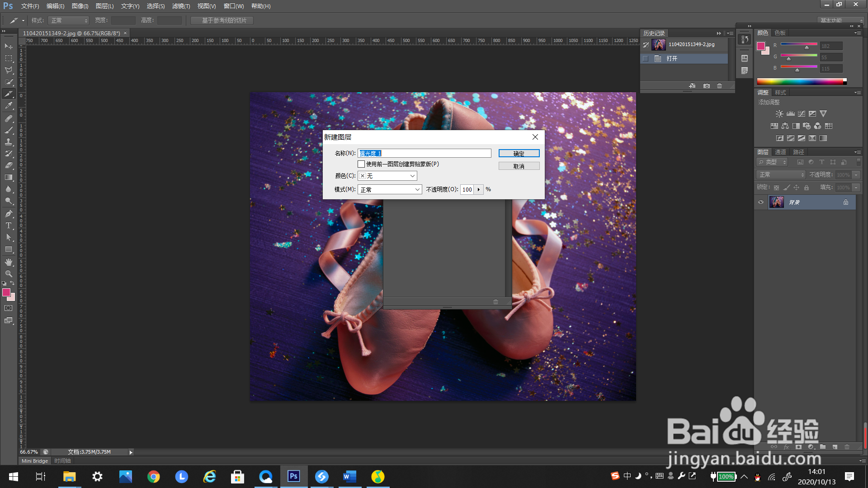Viewport: 868px width, 488px height.
Task: Click the foreground color swatch in Color panel
Action: point(761,46)
